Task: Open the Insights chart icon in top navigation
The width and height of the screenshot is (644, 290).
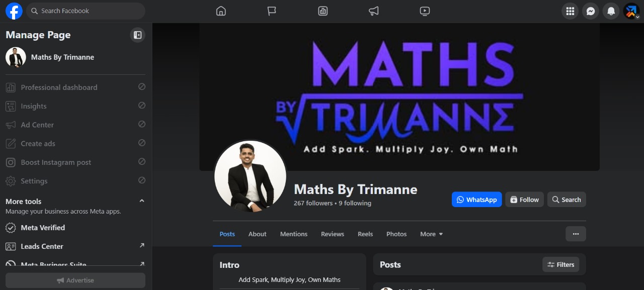Action: click(323, 11)
